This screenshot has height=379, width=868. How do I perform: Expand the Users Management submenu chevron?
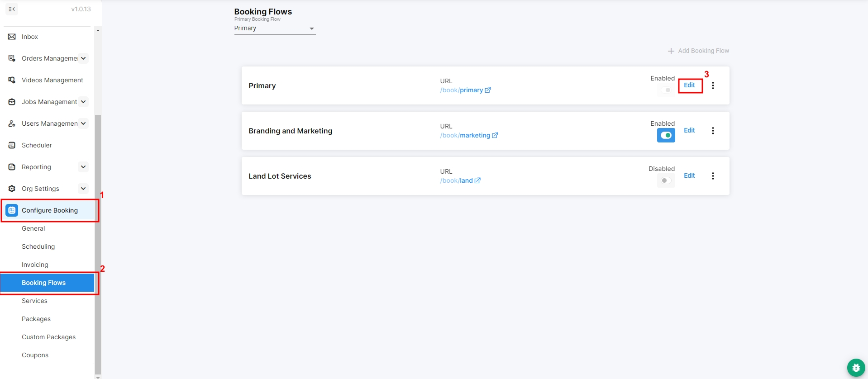(83, 123)
